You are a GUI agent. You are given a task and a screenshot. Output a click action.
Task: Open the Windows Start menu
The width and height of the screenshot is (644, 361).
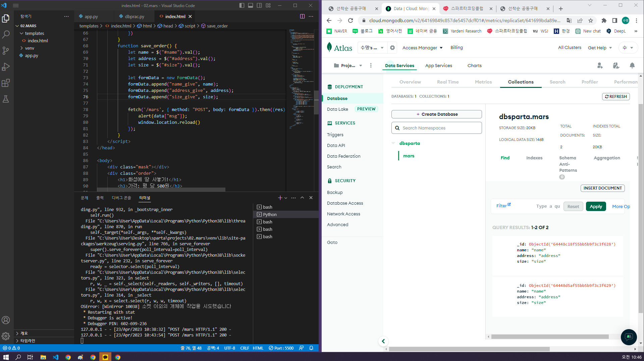tap(6, 357)
